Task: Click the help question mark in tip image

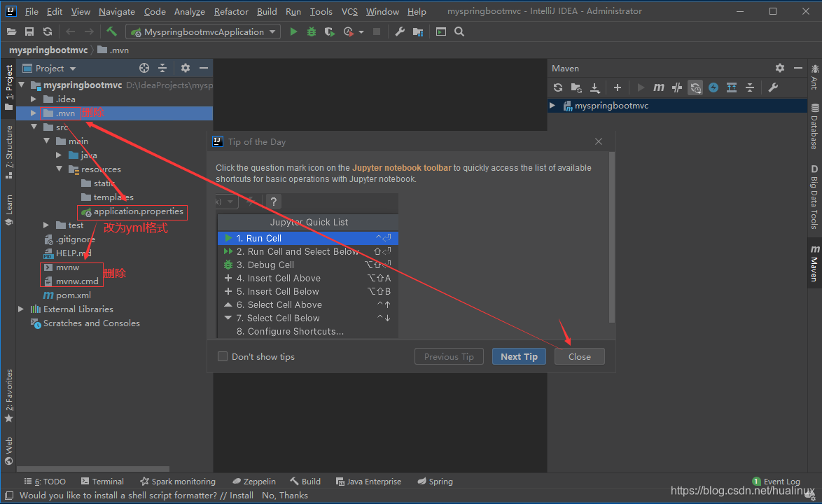Action: coord(273,202)
